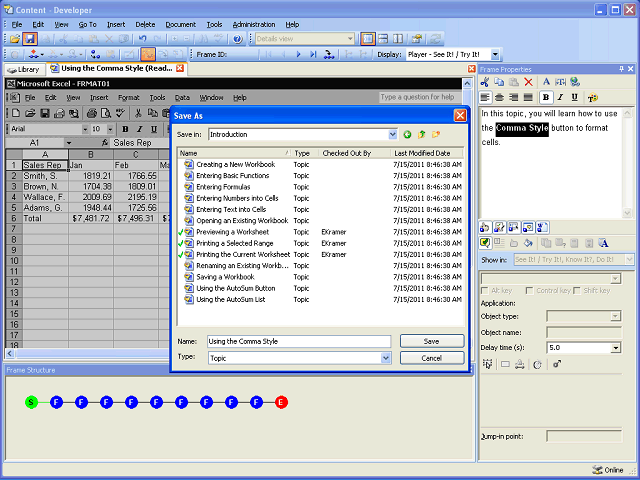
Task: Click the Save button in the dialog
Action: tap(431, 341)
